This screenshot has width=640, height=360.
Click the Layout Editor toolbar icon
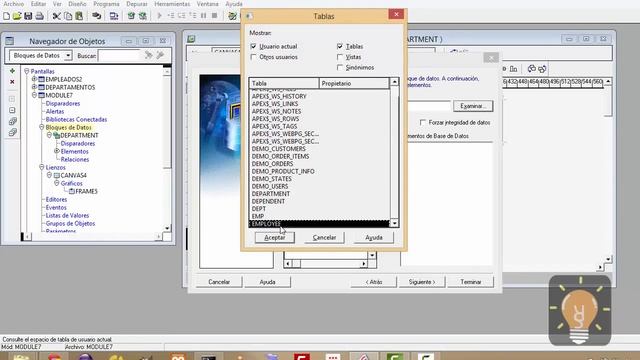(x=232, y=16)
